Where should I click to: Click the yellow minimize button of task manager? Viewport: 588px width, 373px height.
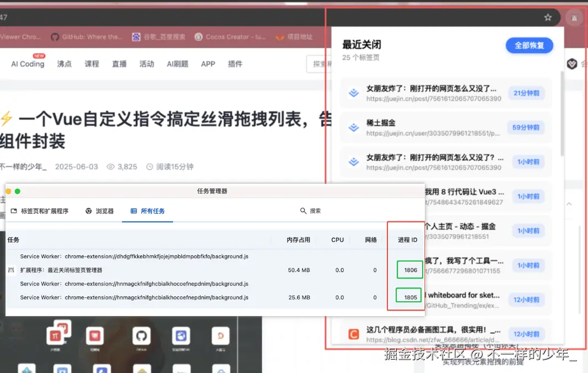click(8, 191)
